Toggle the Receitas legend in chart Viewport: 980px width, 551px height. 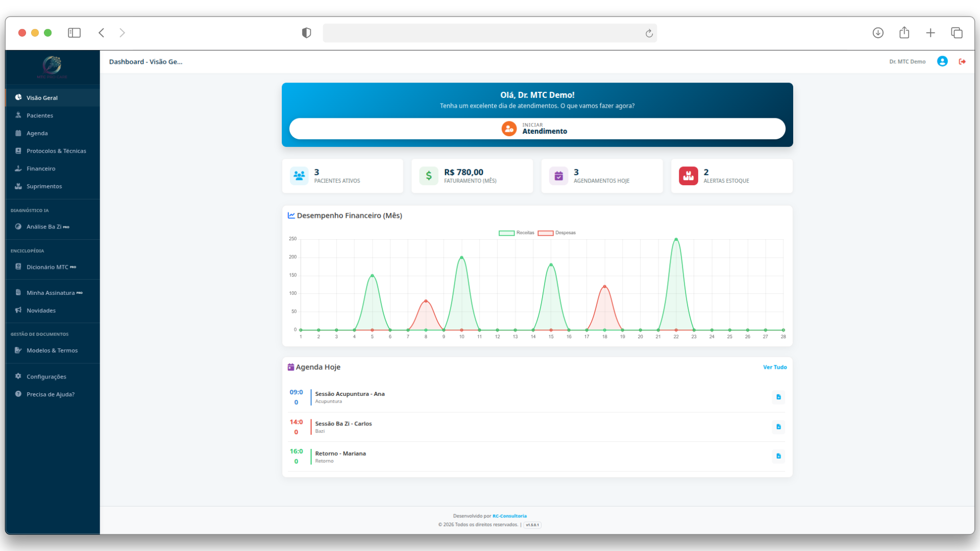point(517,233)
